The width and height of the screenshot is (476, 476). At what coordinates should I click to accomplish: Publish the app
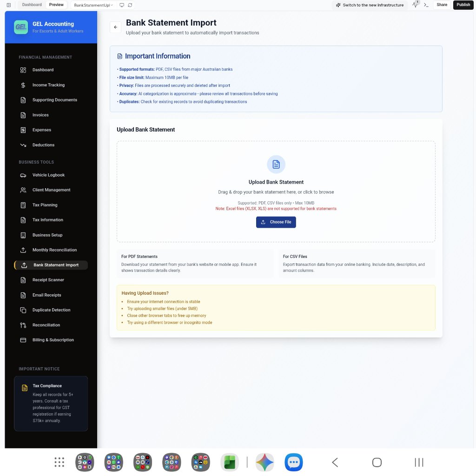(463, 5)
